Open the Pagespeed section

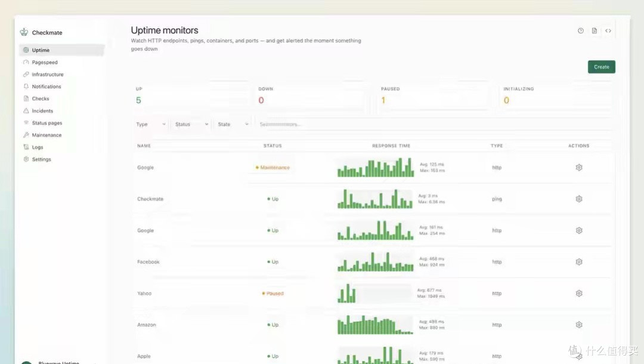(x=45, y=63)
